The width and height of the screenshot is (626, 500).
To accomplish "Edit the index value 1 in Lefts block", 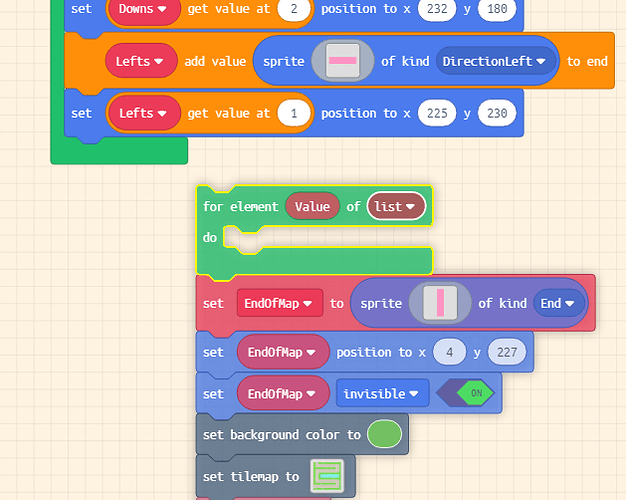I will (x=294, y=113).
